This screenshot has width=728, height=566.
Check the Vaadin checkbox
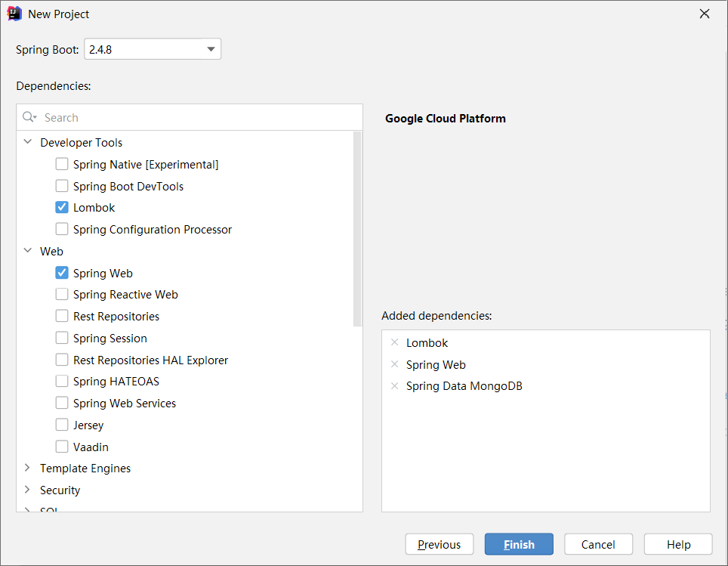pos(62,447)
